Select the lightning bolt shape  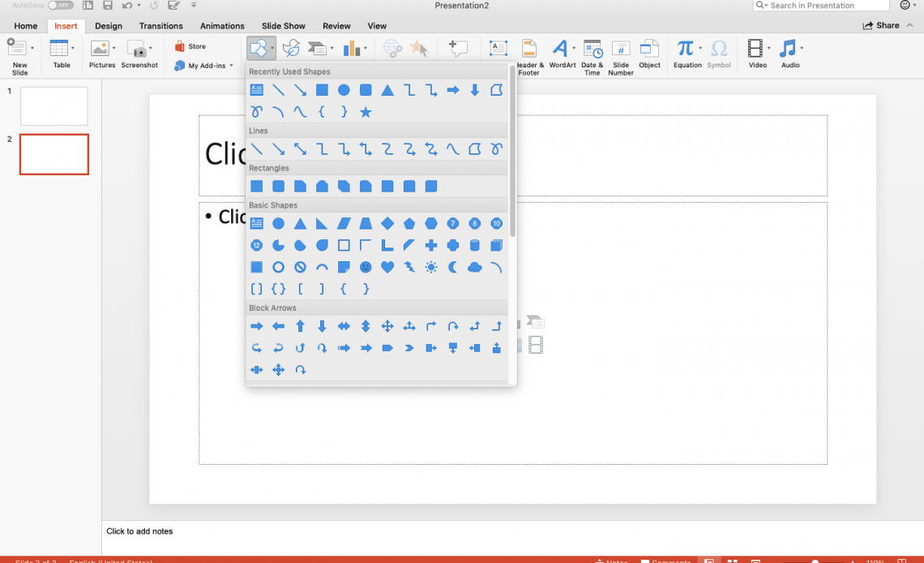point(409,267)
